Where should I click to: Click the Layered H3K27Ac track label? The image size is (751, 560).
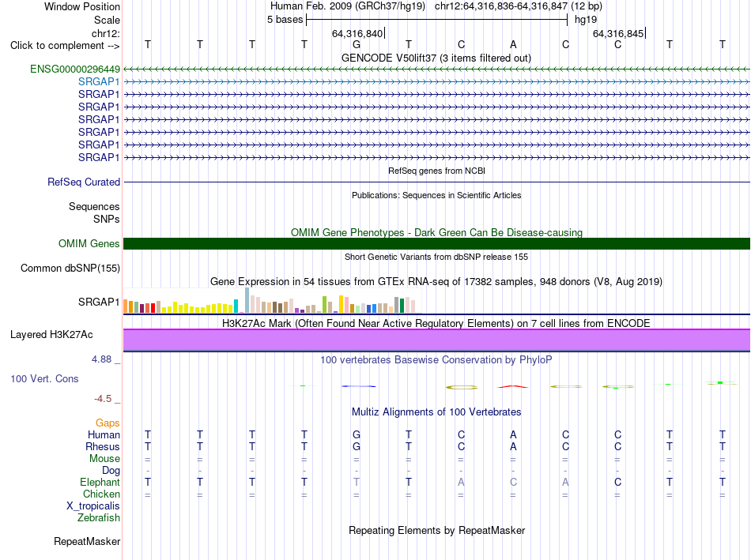[51, 335]
